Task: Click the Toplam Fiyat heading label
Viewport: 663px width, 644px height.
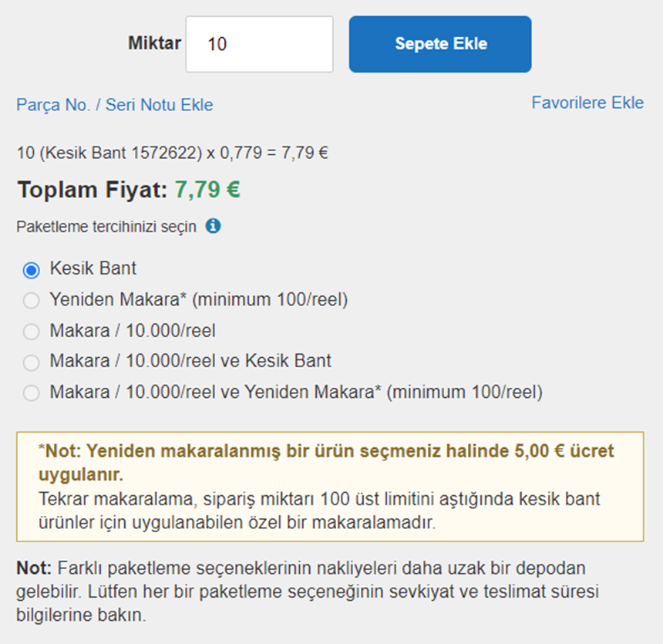Action: pos(93,190)
